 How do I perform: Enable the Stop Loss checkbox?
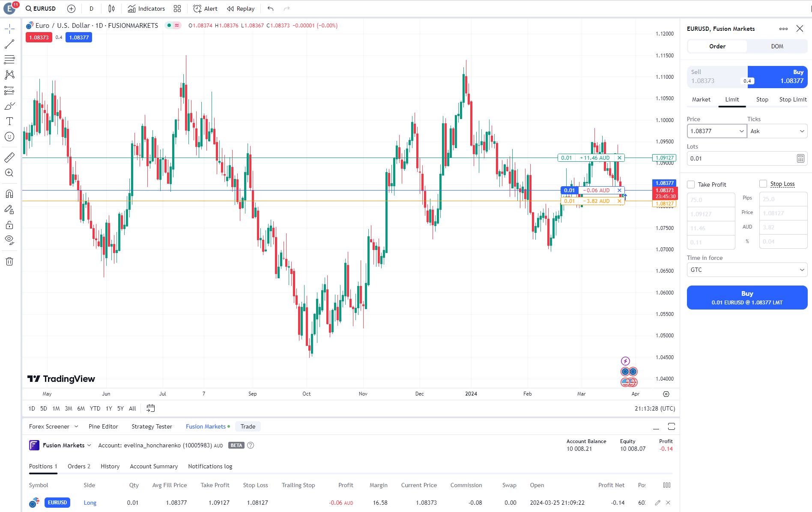pyautogui.click(x=763, y=184)
